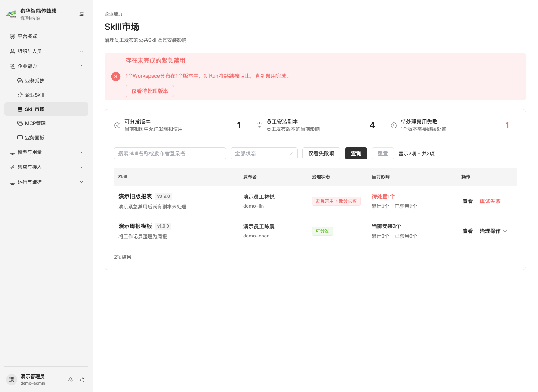
Task: Click the 业务系统 sidebar icon
Action: (20, 81)
